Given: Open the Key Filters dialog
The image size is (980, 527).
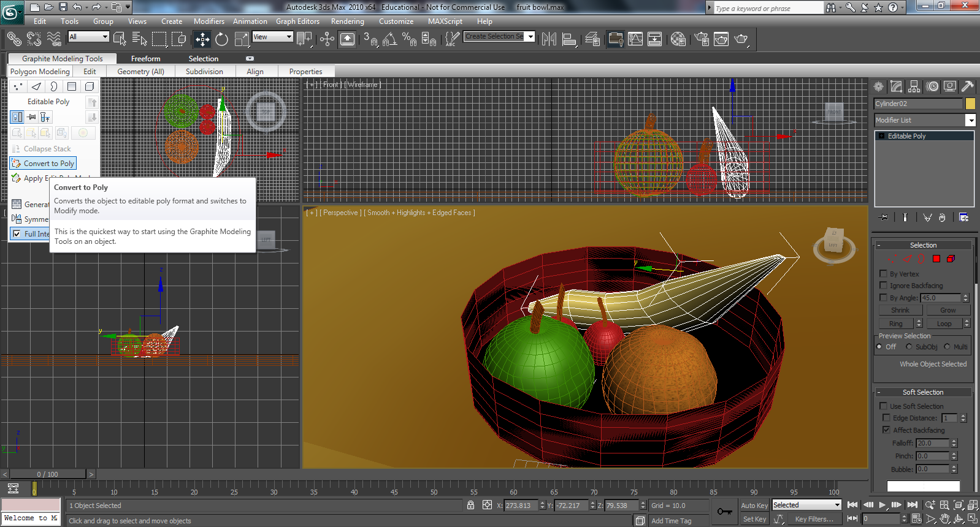Looking at the screenshot, I should (x=814, y=519).
